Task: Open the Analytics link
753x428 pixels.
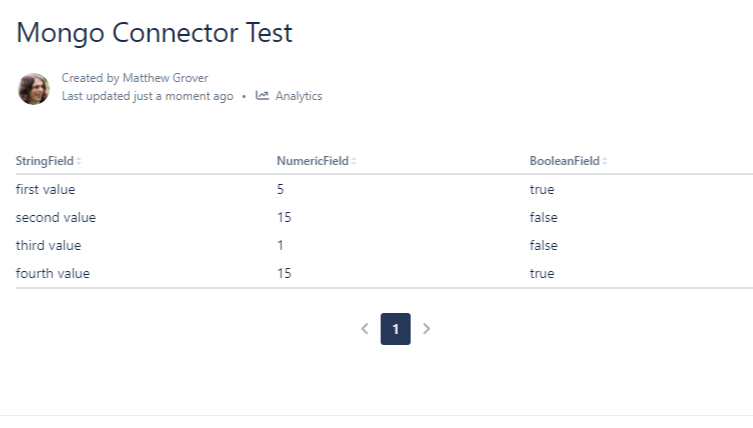Action: point(298,96)
